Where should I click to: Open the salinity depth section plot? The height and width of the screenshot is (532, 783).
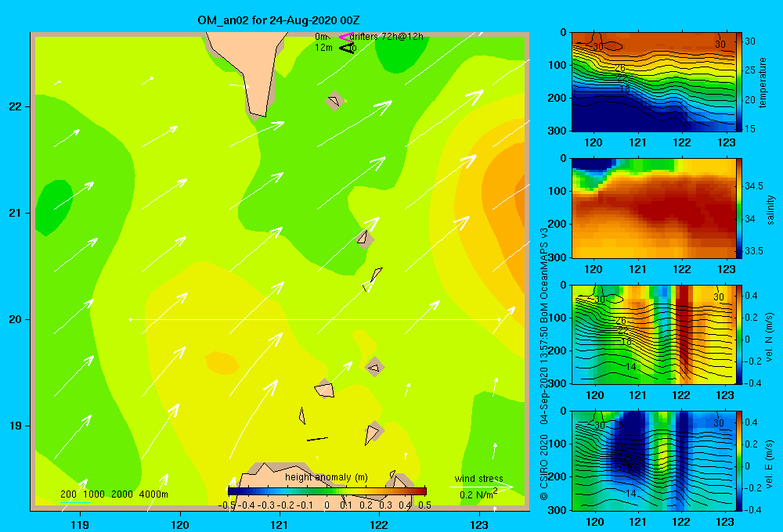click(653, 208)
